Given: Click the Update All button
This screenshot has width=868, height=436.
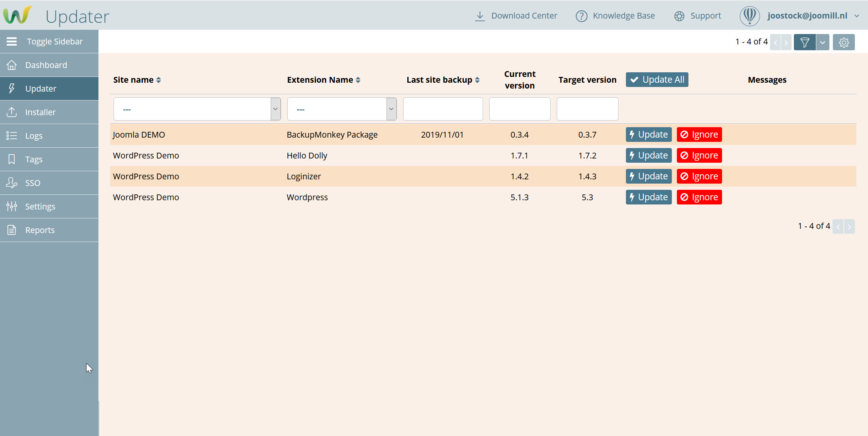Looking at the screenshot, I should [x=657, y=80].
